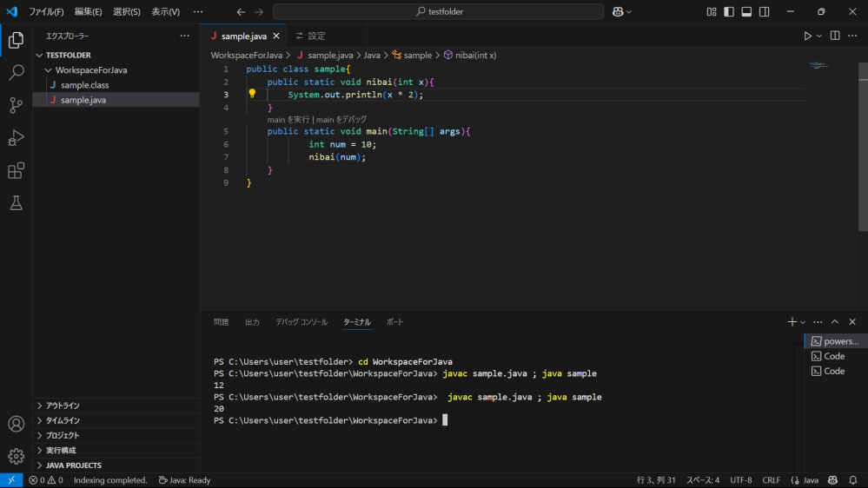Split the editor to the right

[835, 36]
